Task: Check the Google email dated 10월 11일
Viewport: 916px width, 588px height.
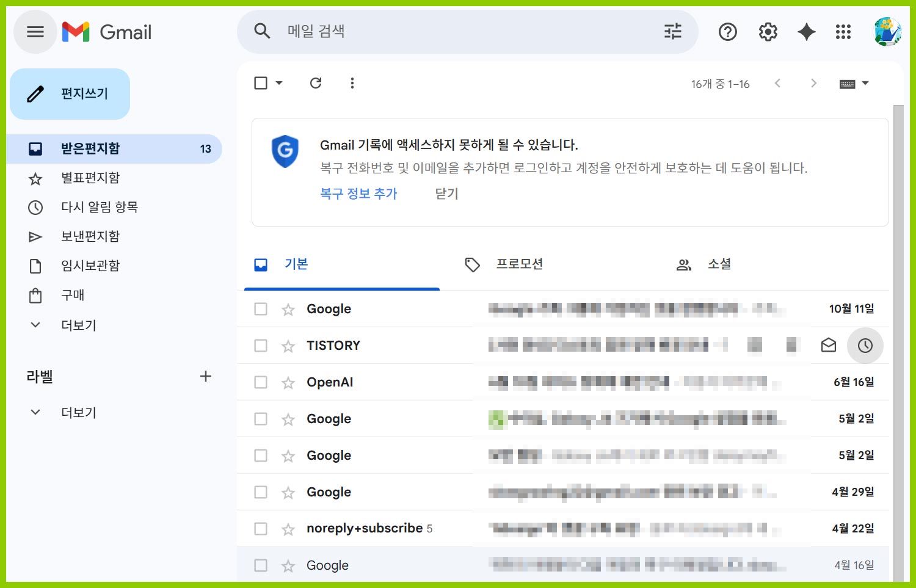Action: 261,309
